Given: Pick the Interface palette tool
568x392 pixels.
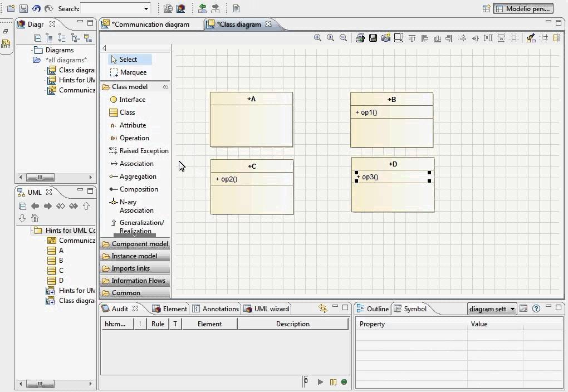Looking at the screenshot, I should coord(128,100).
